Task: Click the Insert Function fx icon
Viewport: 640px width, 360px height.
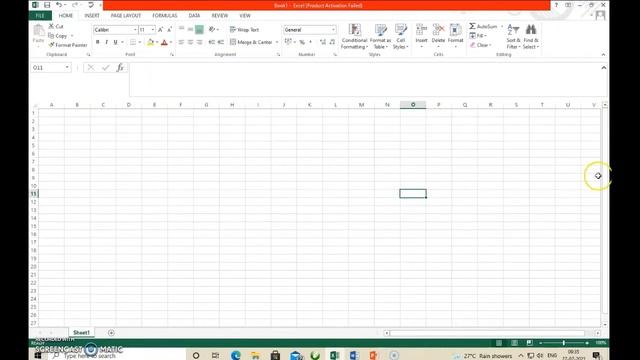Action: click(120, 68)
